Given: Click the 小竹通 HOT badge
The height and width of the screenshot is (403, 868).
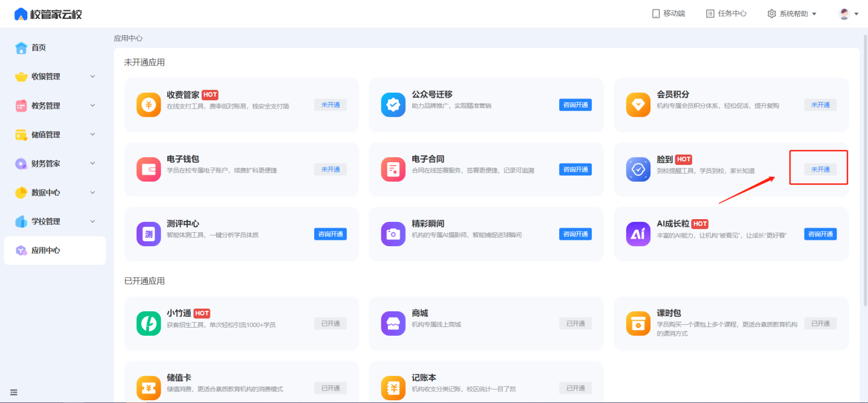Looking at the screenshot, I should [202, 313].
